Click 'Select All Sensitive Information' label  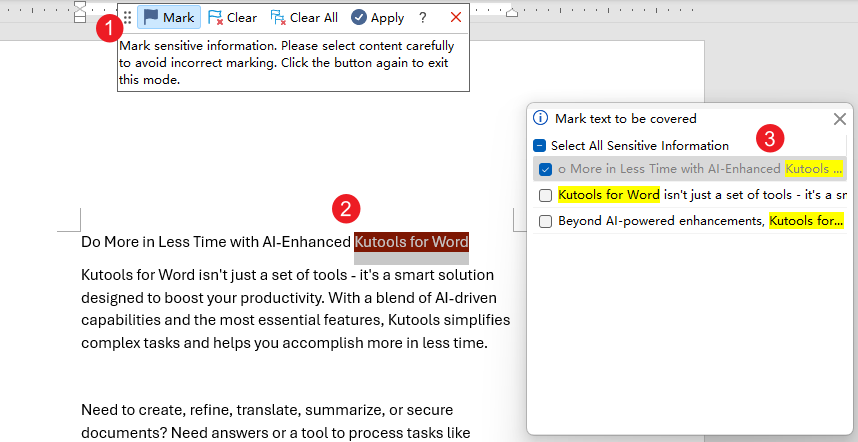click(x=640, y=146)
